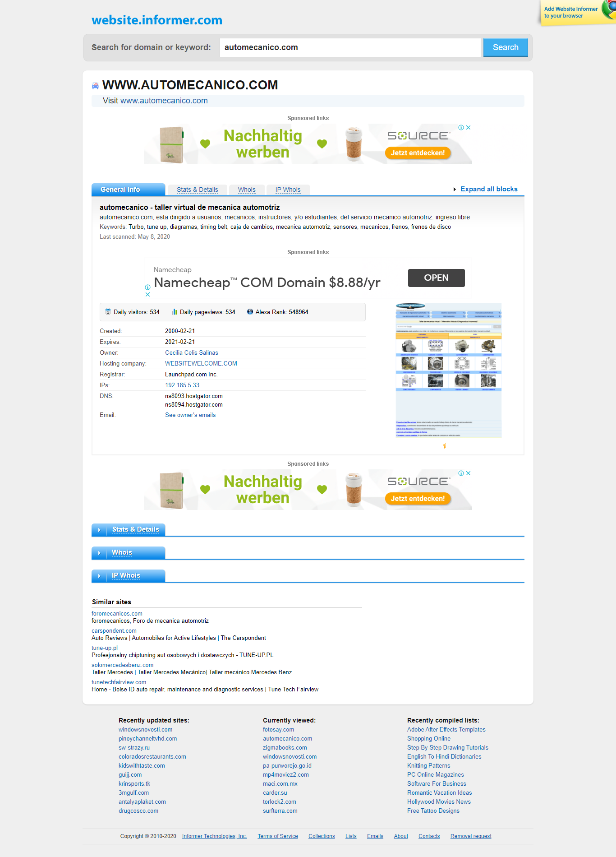Open coloradosrestaurants.com link
This screenshot has height=857, width=616.
(152, 757)
